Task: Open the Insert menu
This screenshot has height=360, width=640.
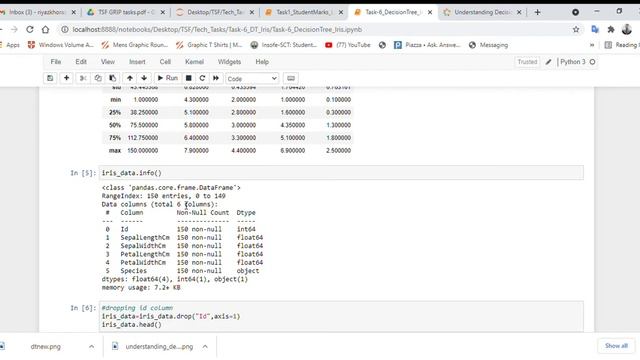Action: 137,62
